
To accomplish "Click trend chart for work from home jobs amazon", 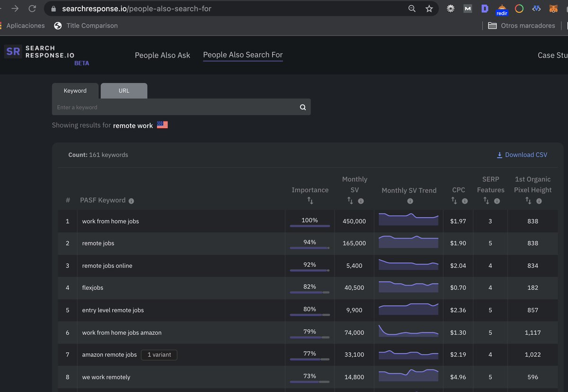I will [x=408, y=331].
